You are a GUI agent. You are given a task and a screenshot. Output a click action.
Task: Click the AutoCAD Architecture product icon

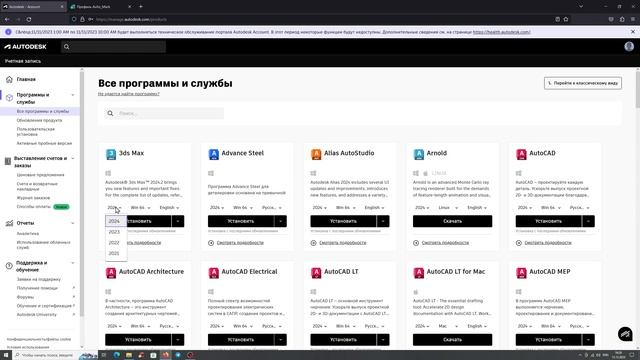pos(111,272)
